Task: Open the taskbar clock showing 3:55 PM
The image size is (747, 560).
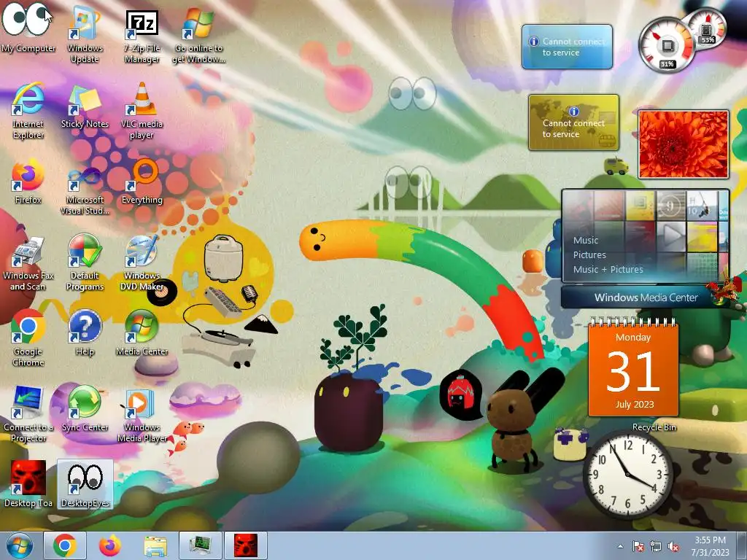Action: (710, 546)
